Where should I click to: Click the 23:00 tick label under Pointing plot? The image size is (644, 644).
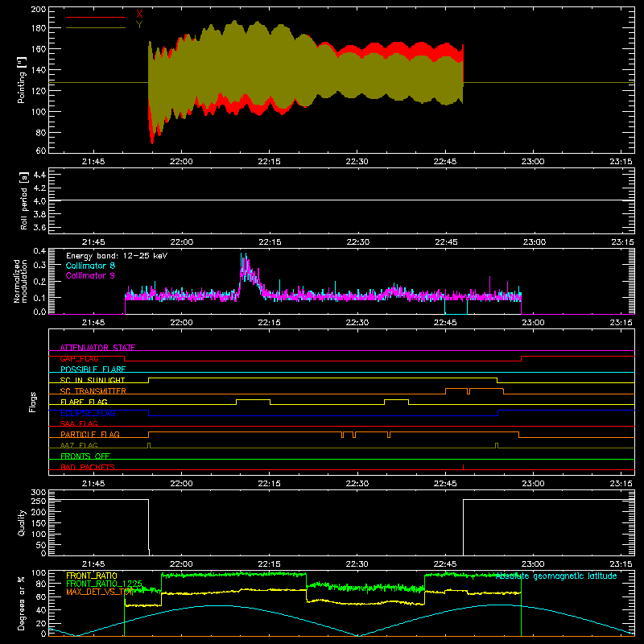pos(533,162)
